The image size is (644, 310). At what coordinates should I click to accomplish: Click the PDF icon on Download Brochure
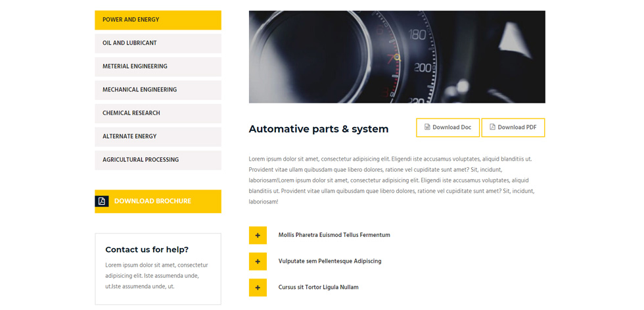click(x=102, y=201)
